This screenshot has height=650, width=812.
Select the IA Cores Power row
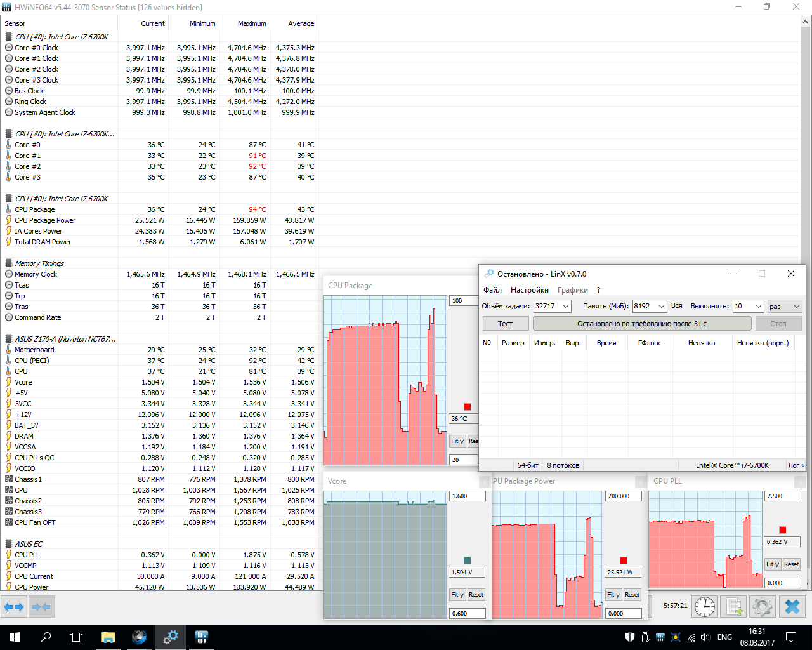pos(160,231)
